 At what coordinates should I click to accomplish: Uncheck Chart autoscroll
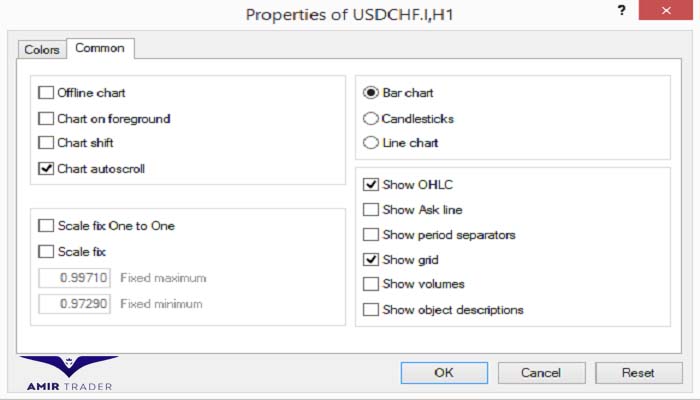tap(46, 168)
